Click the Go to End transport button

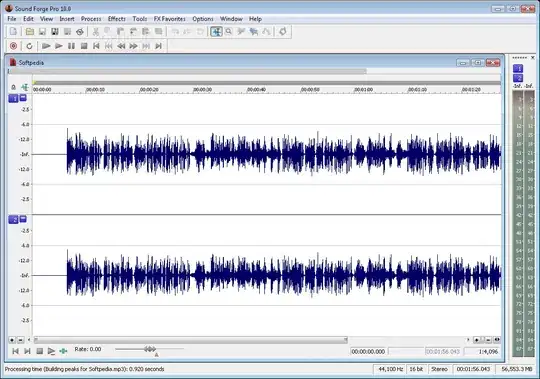pos(158,46)
